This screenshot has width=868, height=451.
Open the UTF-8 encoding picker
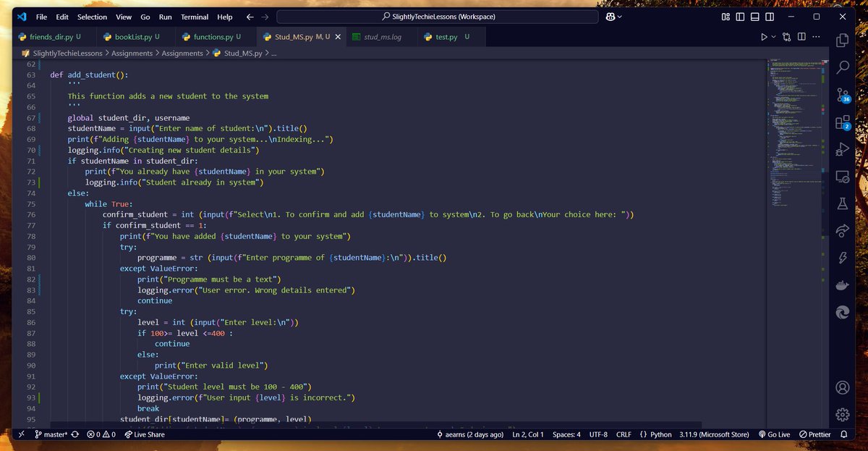[x=598, y=434]
